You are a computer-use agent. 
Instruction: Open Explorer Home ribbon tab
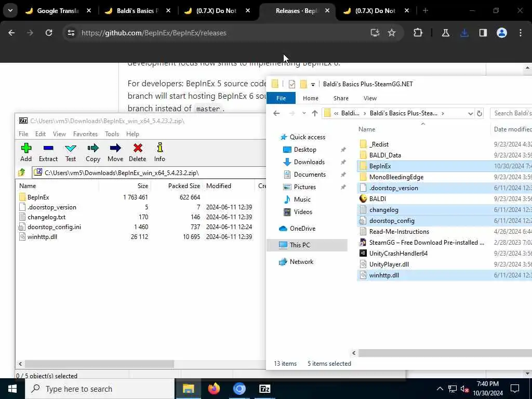click(311, 98)
